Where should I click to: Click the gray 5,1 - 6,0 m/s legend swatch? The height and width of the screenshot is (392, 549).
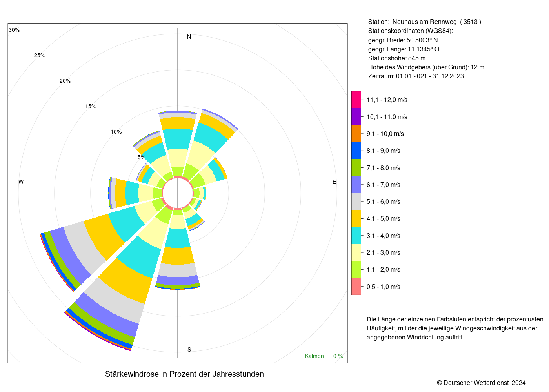tap(356, 201)
